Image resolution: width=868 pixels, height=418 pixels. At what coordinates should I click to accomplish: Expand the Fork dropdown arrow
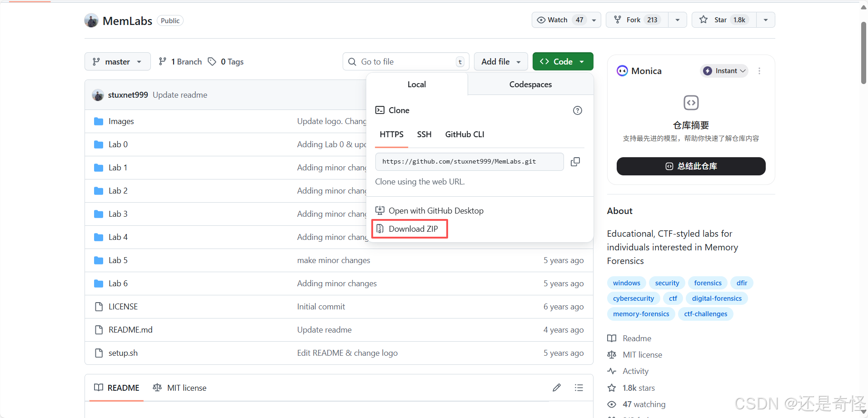pyautogui.click(x=678, y=20)
